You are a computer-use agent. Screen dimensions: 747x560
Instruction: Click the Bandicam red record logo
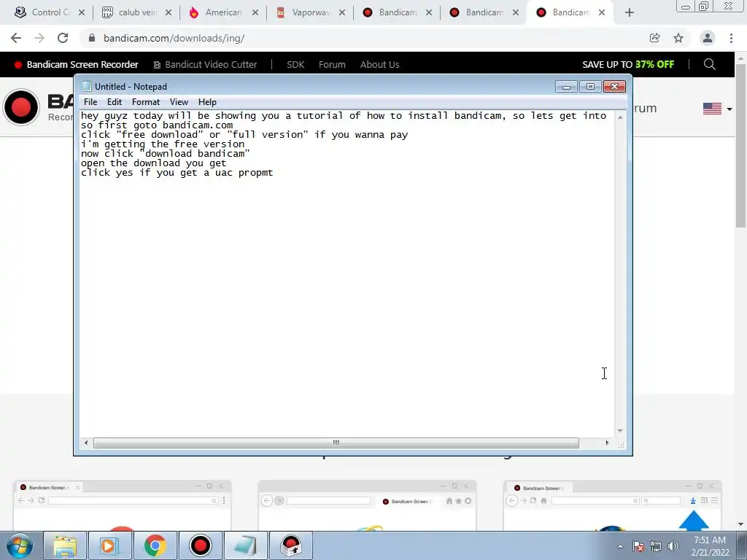pyautogui.click(x=21, y=107)
